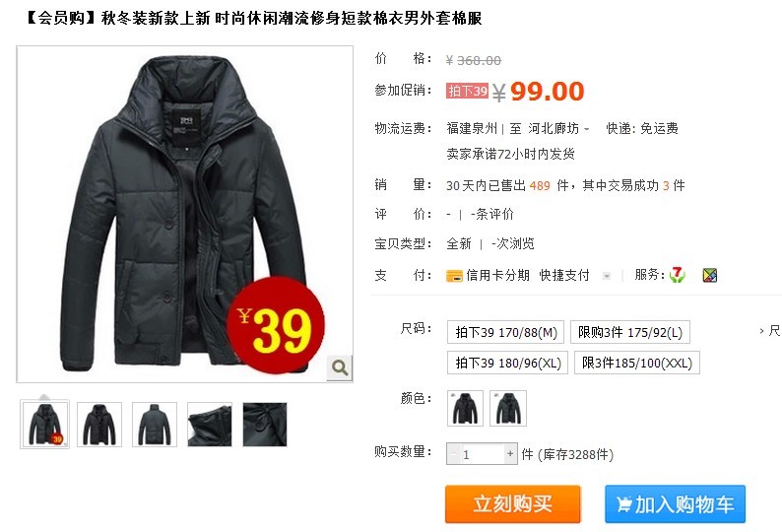Open the second jacket thumbnail

[99, 425]
